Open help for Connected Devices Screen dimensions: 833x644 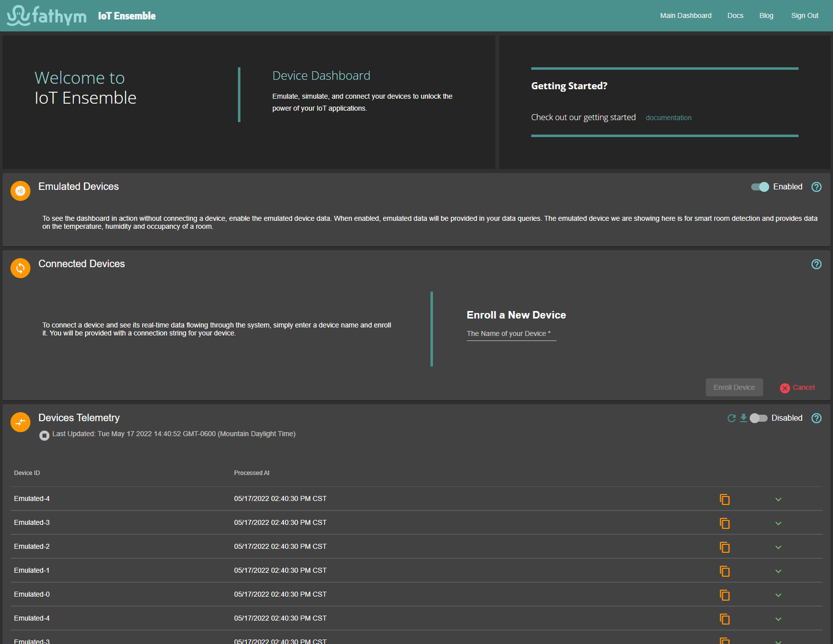(817, 264)
